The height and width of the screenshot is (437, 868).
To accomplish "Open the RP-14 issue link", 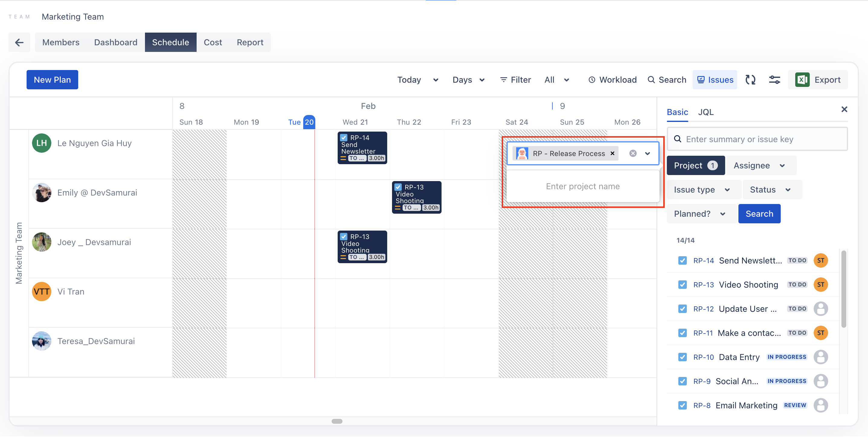I will pos(703,261).
